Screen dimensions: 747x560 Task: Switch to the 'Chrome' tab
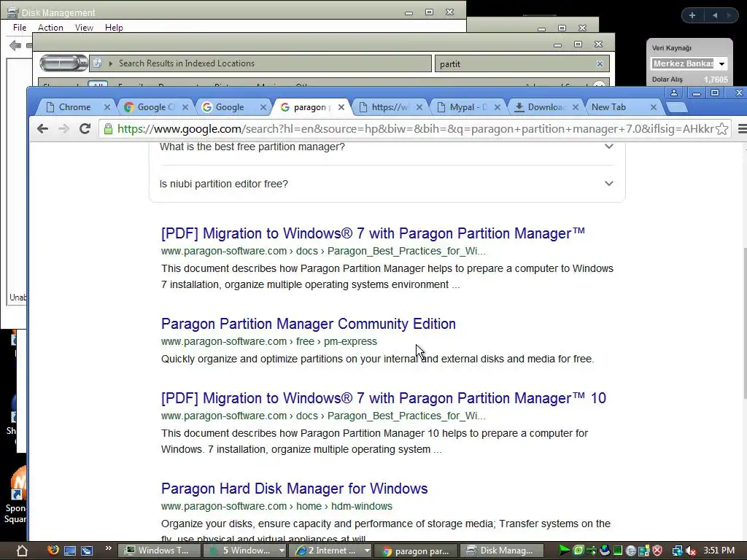tap(74, 107)
